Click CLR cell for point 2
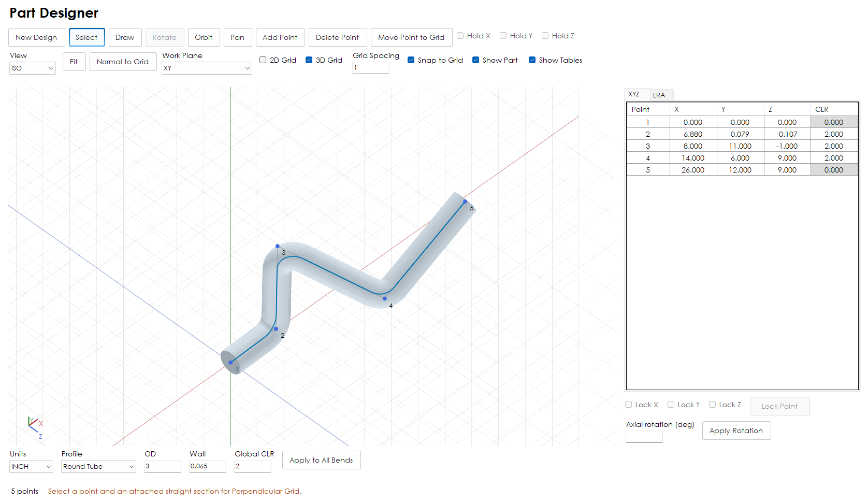868x502 pixels. click(834, 134)
